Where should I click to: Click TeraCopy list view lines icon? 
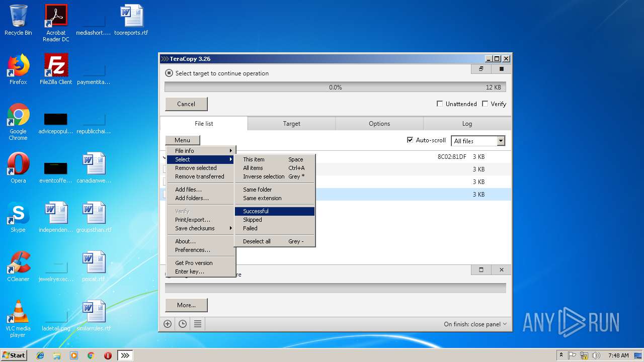pos(198,324)
